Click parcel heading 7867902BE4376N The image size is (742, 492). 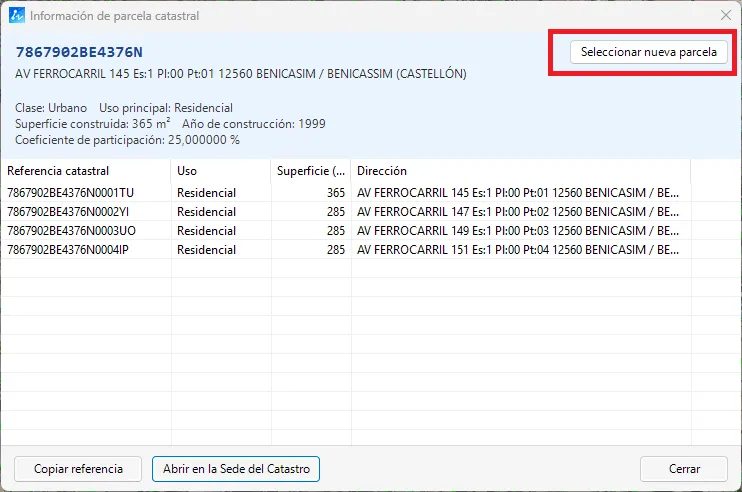pyautogui.click(x=79, y=52)
